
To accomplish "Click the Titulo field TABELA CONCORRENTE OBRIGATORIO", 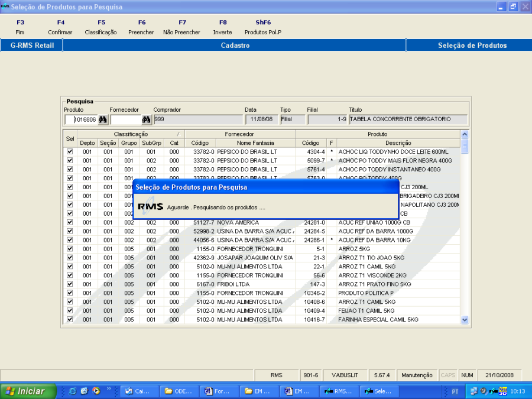I will click(408, 119).
